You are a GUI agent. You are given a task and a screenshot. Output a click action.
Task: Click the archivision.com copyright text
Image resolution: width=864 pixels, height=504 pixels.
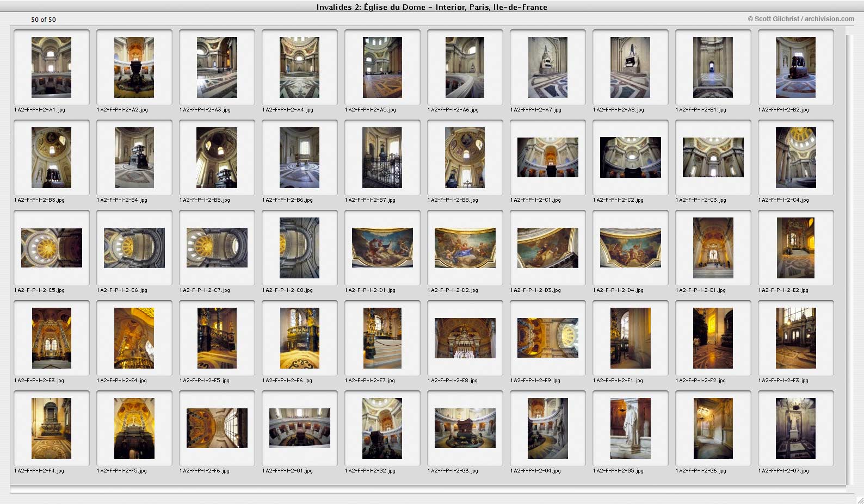(x=801, y=18)
